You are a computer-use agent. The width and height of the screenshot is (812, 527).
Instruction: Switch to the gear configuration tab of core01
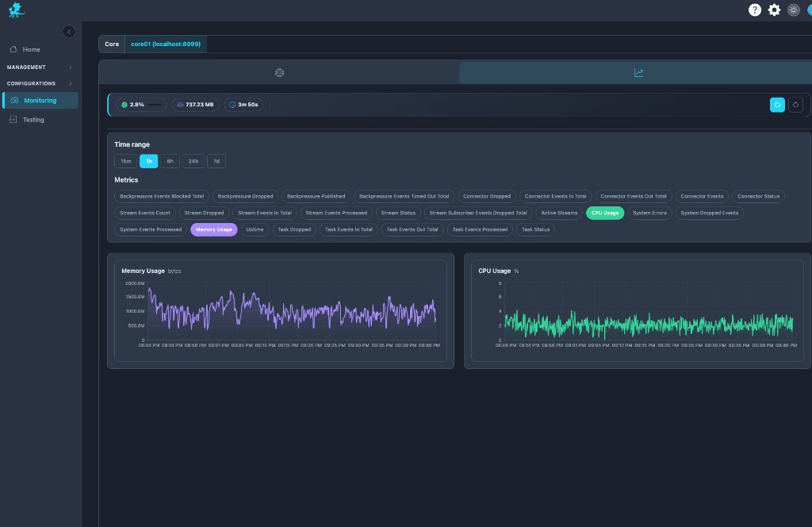coord(280,72)
